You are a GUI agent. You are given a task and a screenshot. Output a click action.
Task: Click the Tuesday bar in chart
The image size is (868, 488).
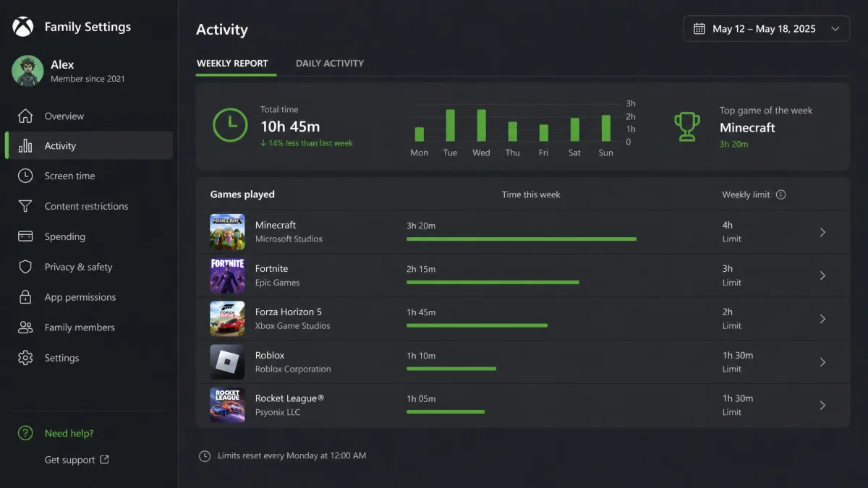[x=450, y=125]
